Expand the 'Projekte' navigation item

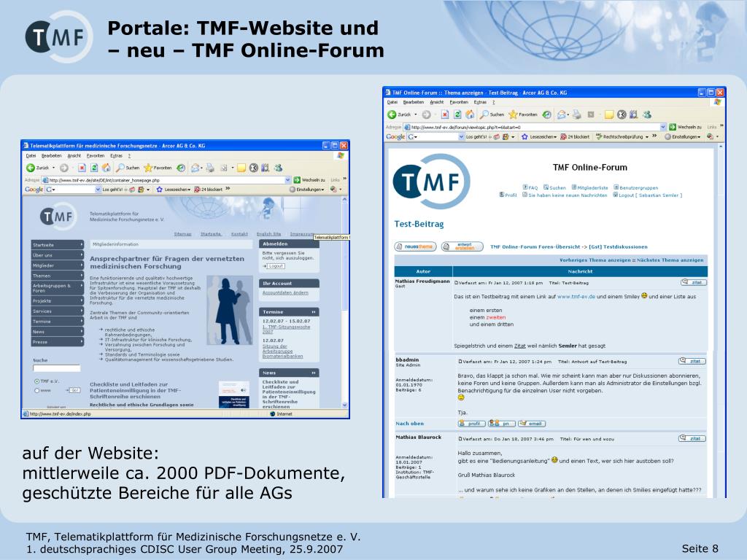[x=58, y=301]
